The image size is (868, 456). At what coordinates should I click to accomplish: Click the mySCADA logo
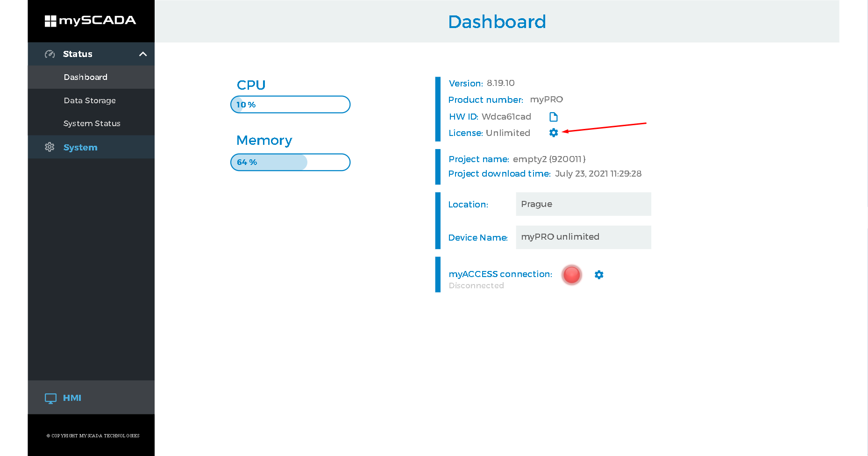coord(91,21)
